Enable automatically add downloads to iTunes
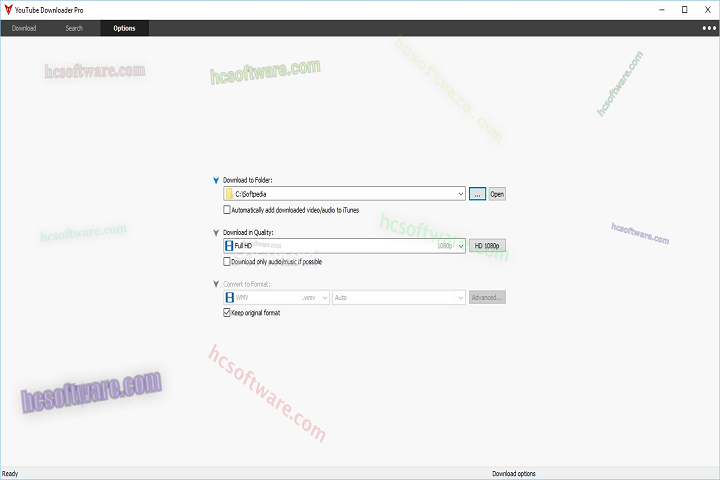 click(x=227, y=210)
